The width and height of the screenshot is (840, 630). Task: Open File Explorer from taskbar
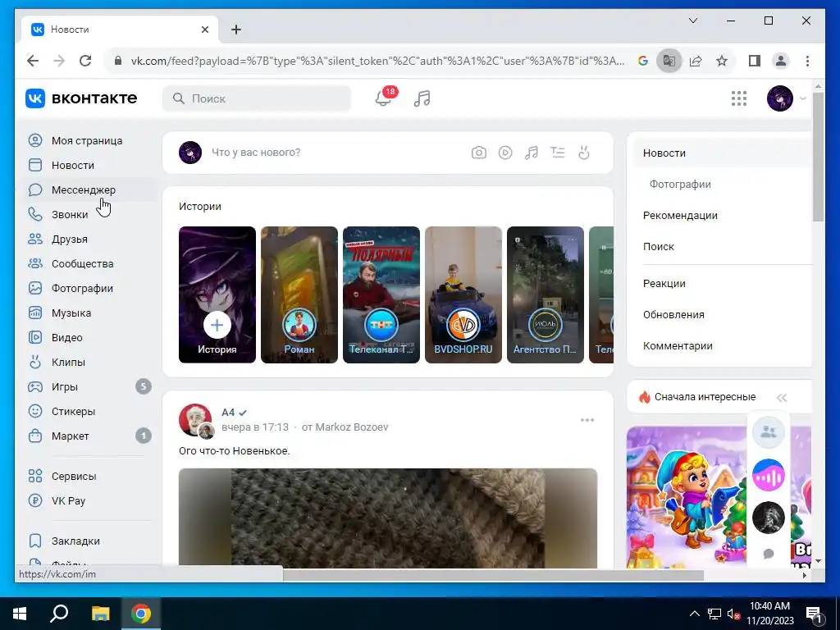pyautogui.click(x=100, y=614)
